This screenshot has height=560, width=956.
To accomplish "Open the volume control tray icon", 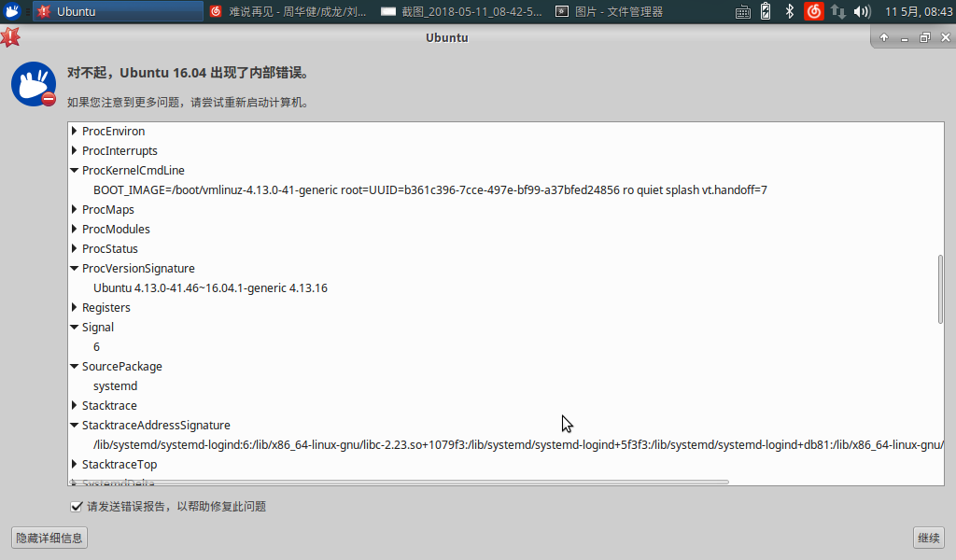I will click(x=862, y=11).
